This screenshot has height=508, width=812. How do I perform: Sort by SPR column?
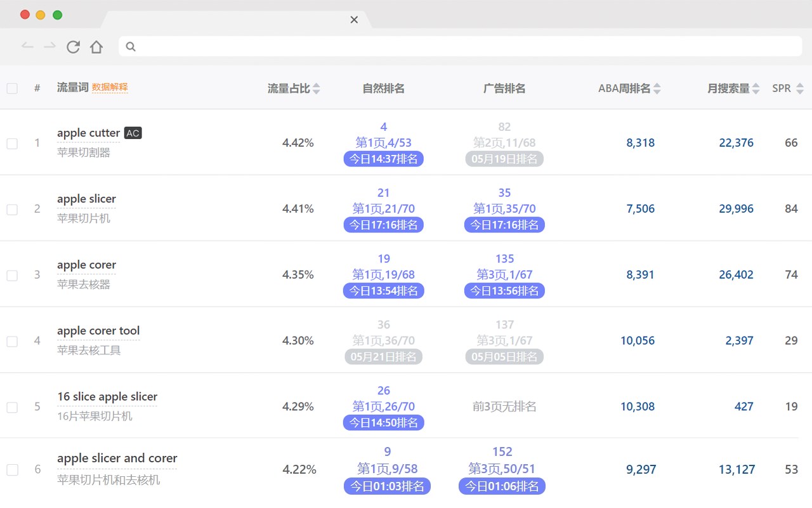(x=800, y=89)
